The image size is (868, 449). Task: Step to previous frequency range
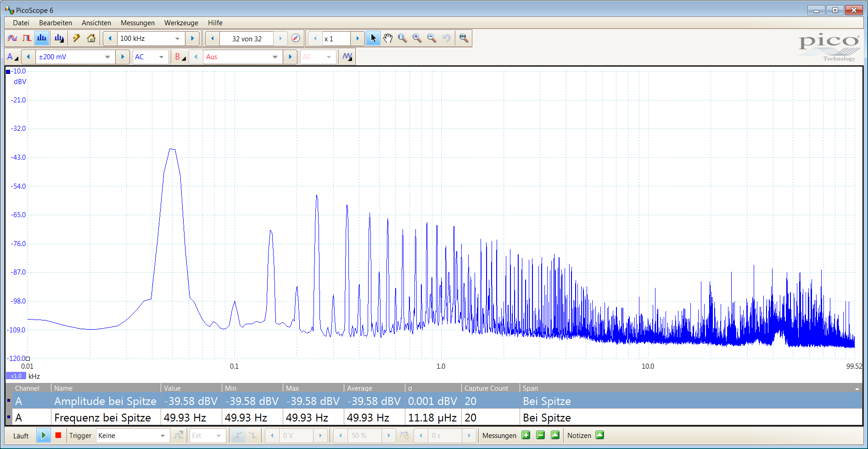(110, 39)
